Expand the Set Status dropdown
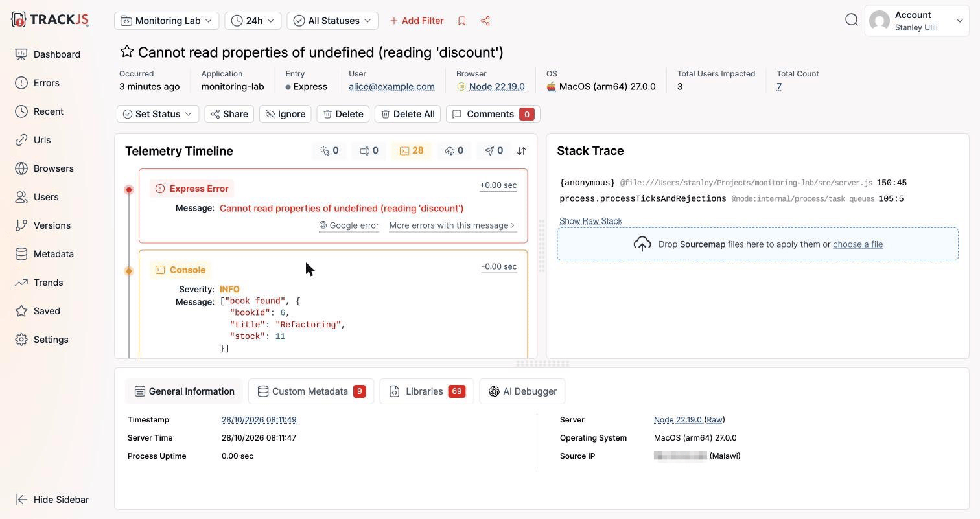980x519 pixels. pyautogui.click(x=157, y=114)
